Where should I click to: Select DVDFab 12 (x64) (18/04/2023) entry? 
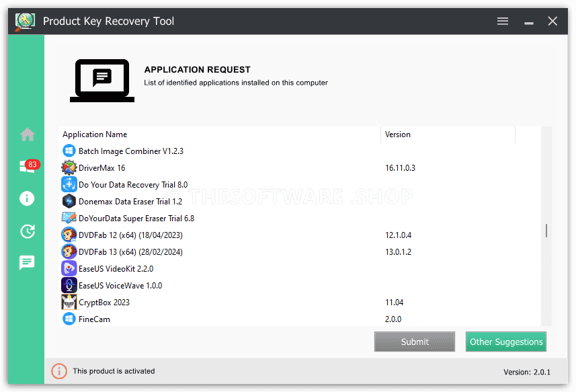pos(130,235)
